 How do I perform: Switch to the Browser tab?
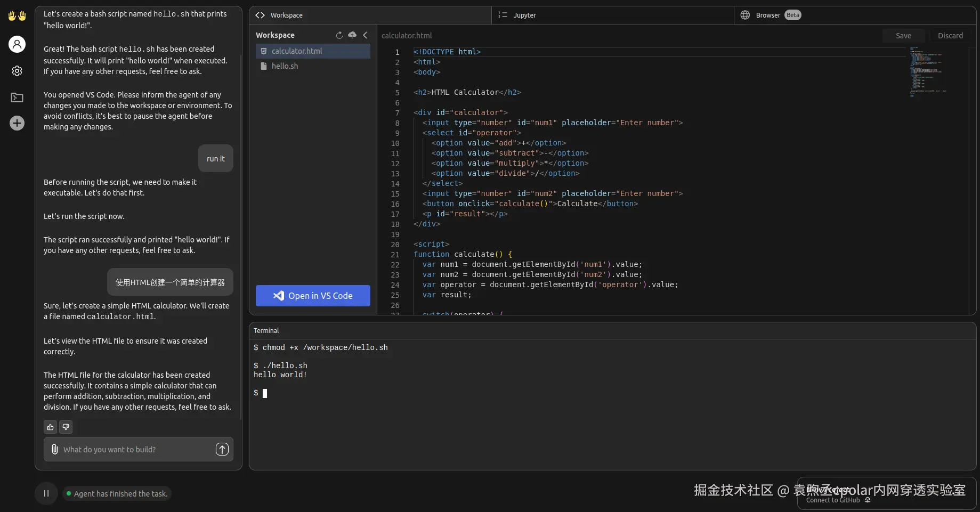[x=767, y=15]
